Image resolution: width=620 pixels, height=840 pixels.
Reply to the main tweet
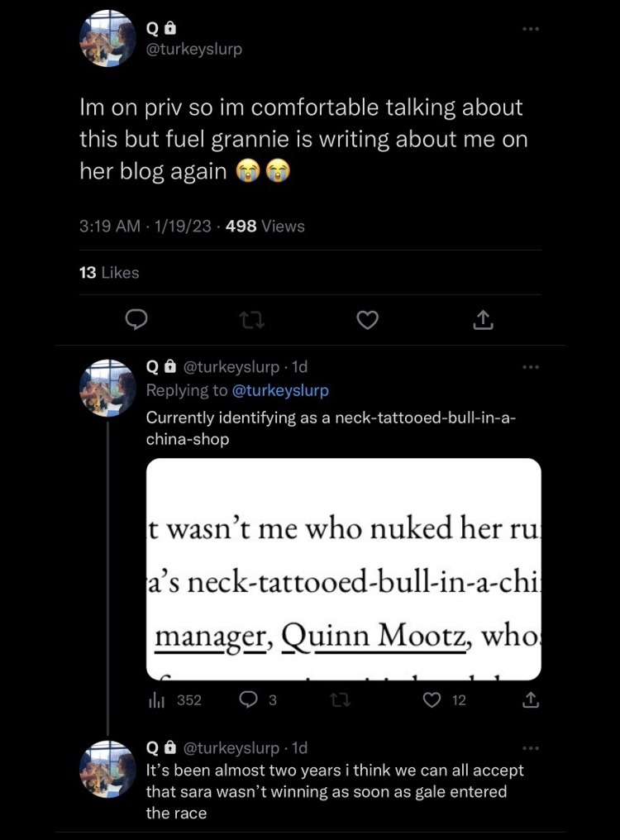137,320
